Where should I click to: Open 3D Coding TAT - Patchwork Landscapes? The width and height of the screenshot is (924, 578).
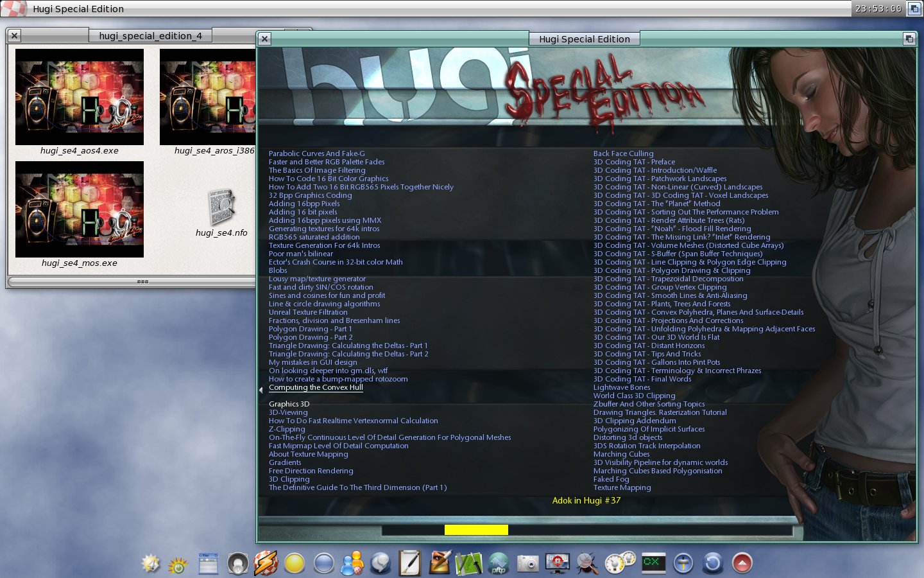[x=660, y=179]
